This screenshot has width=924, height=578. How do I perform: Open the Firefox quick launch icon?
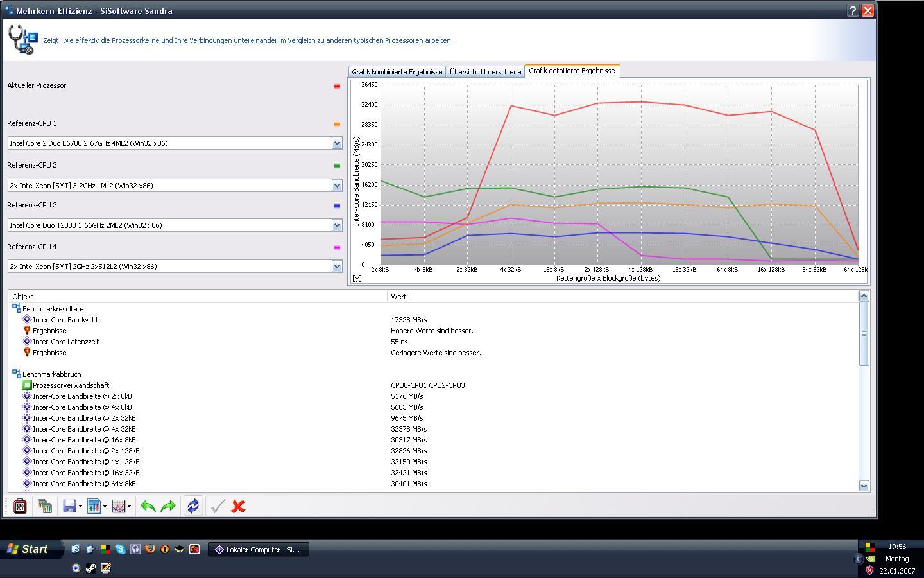[150, 549]
